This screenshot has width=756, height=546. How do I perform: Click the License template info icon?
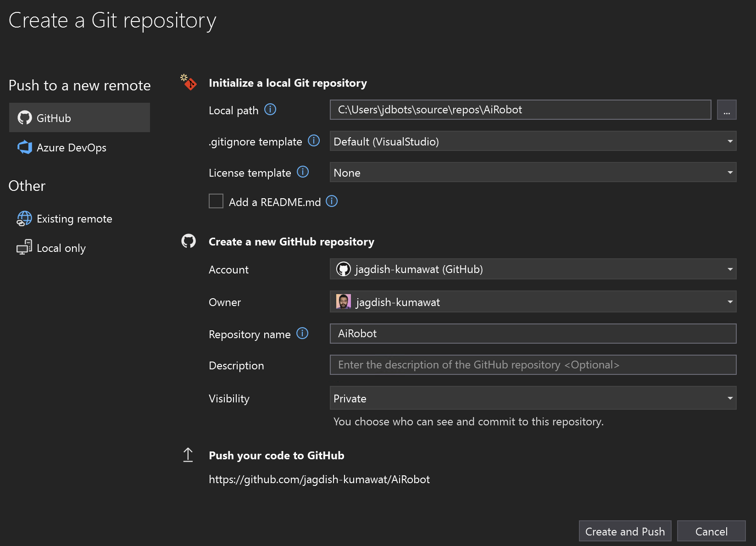tap(303, 172)
